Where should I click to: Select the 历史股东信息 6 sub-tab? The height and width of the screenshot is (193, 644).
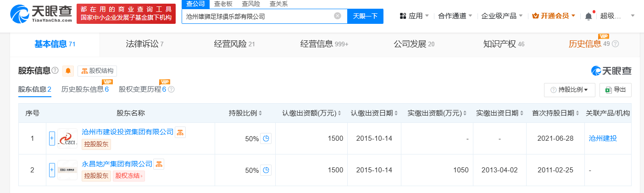coord(85,89)
